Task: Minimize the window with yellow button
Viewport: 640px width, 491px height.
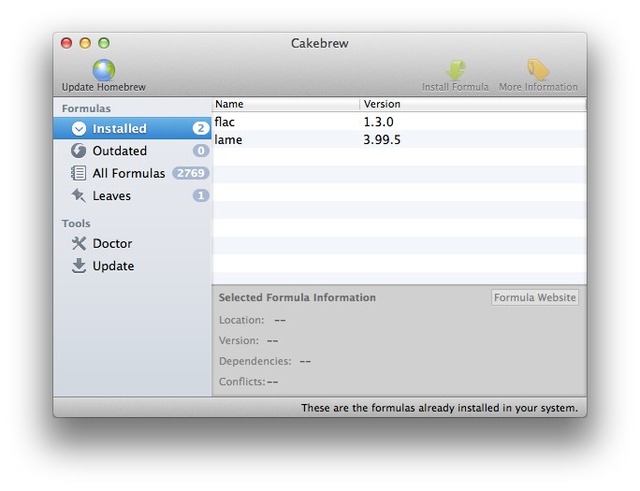Action: pos(85,43)
